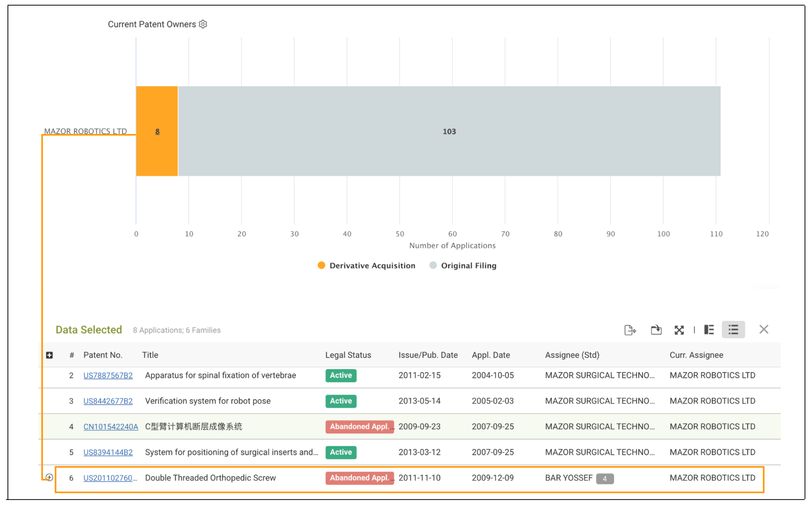Open patent US7887567B2 link
This screenshot has height=507, width=812.
[108, 375]
